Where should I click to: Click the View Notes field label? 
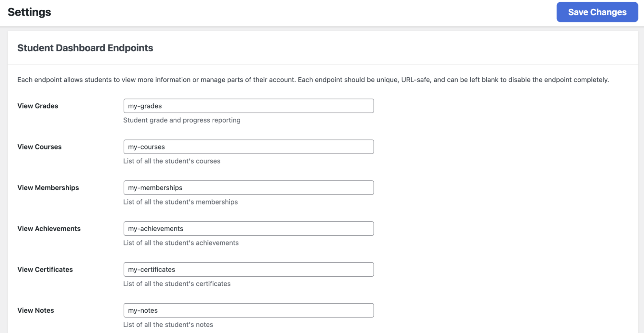(35, 310)
